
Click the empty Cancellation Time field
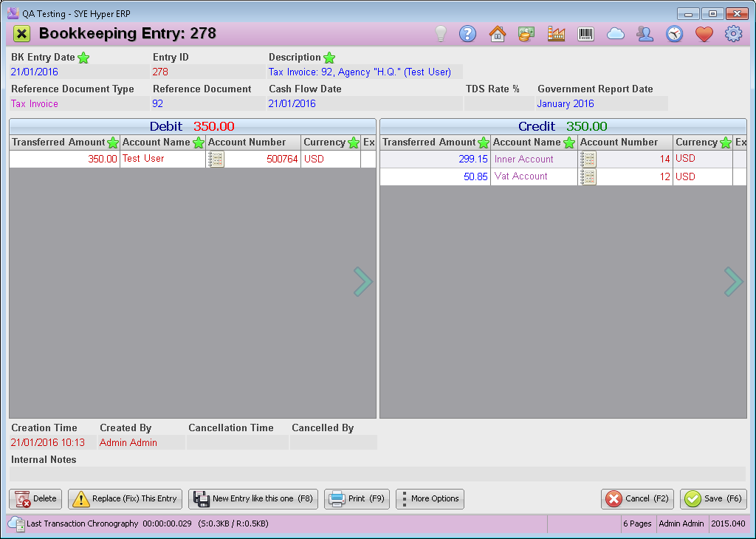(237, 442)
